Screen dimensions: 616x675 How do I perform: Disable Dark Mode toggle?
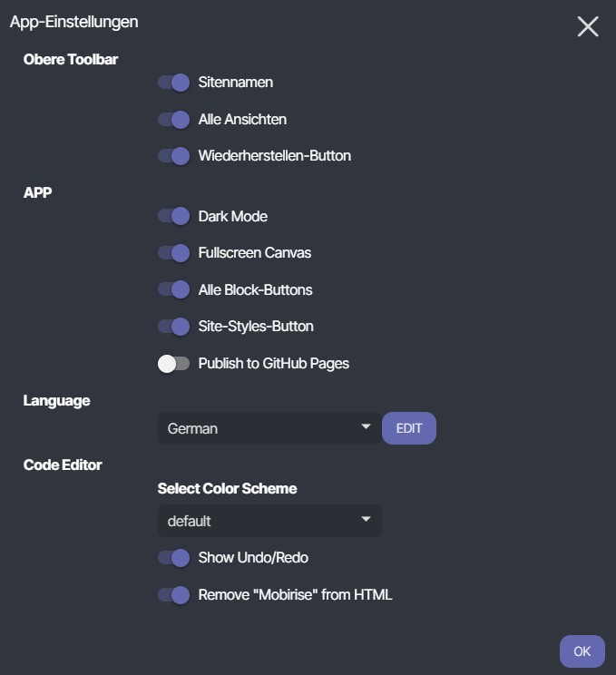tap(173, 217)
